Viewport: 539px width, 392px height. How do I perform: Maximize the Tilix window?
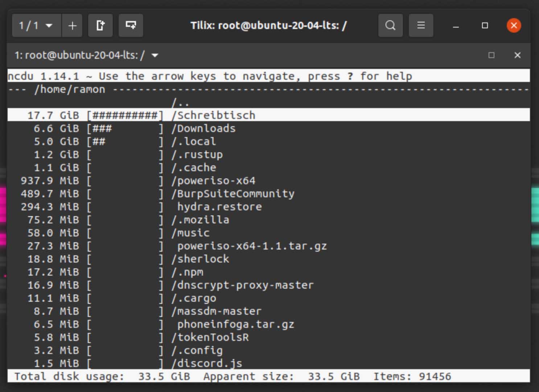(485, 25)
